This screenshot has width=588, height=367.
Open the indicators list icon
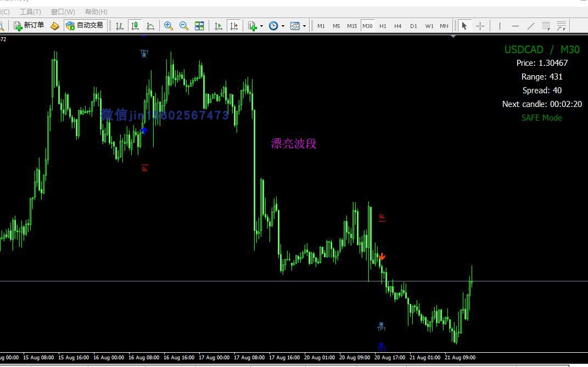point(253,26)
